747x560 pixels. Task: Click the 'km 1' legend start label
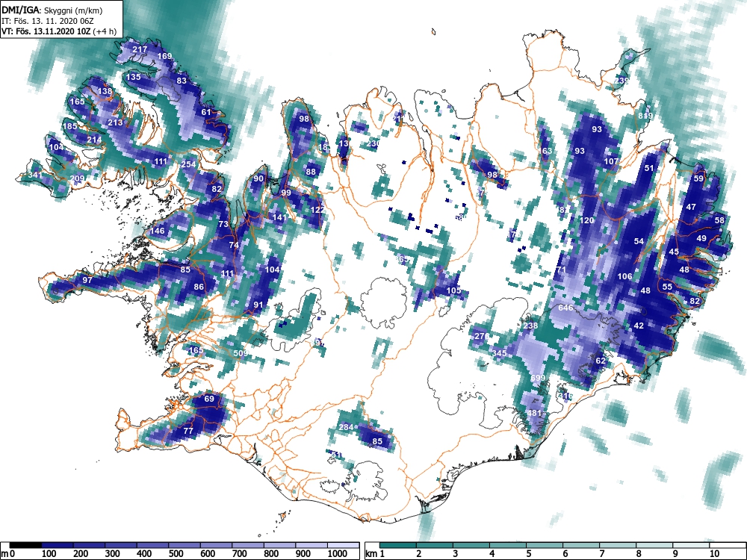[375, 554]
